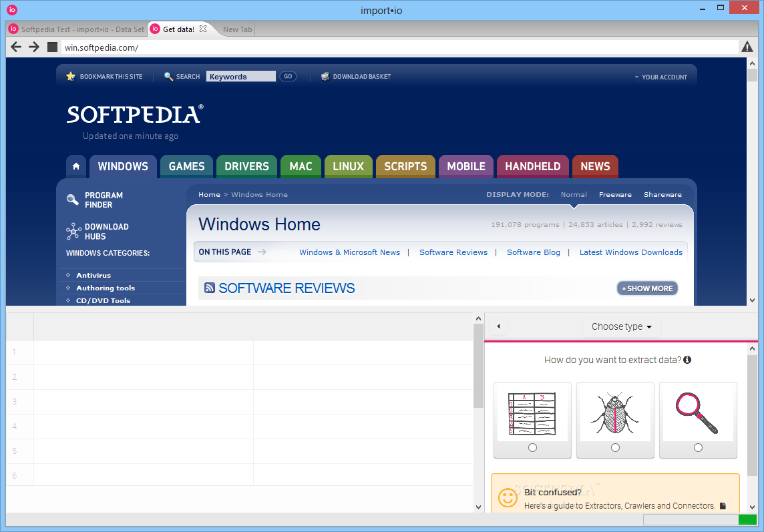Switch to Softpedia Test data set tab
The width and height of the screenshot is (764, 532).
(x=77, y=29)
